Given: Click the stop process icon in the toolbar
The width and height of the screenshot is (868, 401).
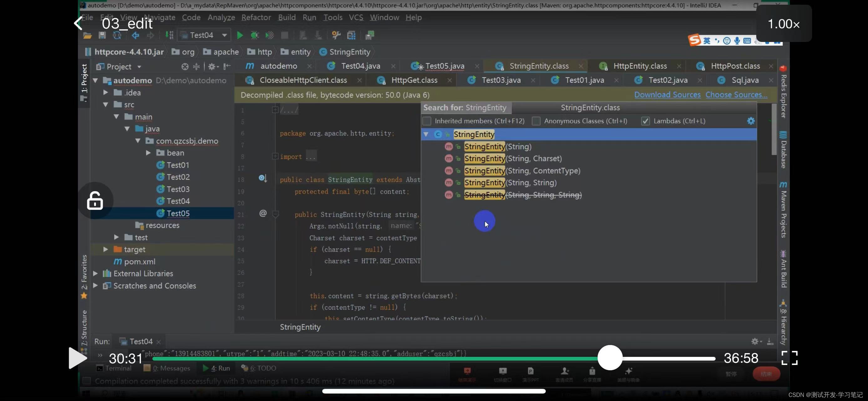Looking at the screenshot, I should tap(285, 35).
